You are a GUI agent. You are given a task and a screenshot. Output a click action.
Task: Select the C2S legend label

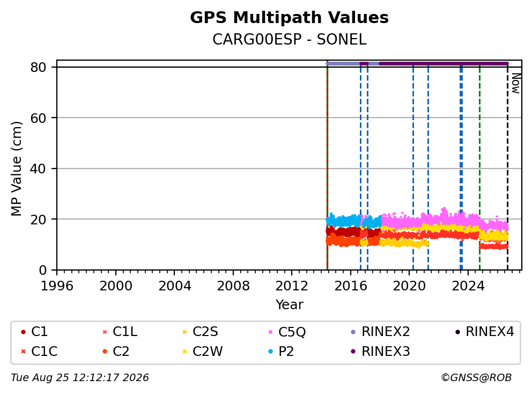(x=205, y=332)
